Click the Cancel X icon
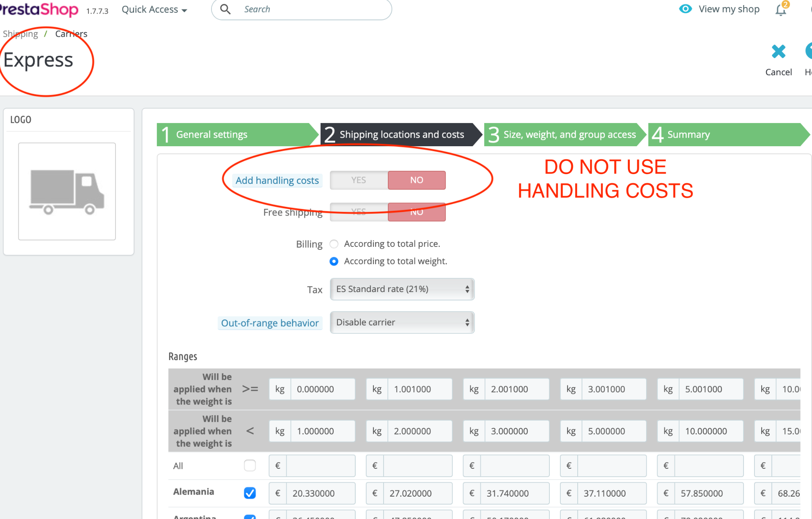The width and height of the screenshot is (812, 519). (778, 52)
